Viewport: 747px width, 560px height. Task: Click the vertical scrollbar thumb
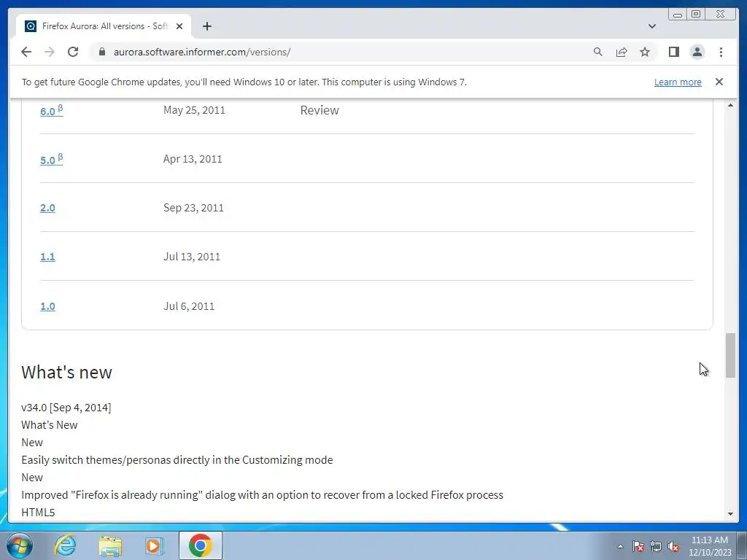point(730,356)
